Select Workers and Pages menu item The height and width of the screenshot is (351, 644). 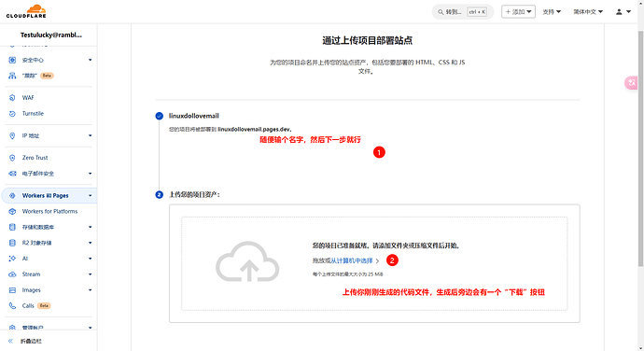tap(49, 196)
